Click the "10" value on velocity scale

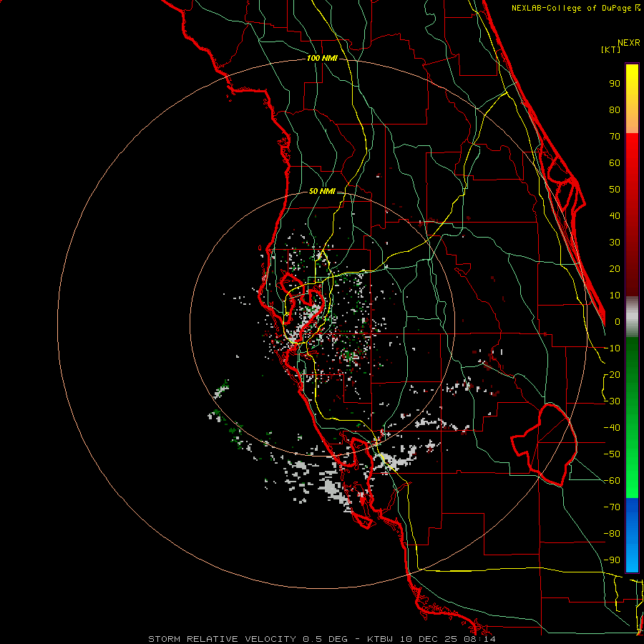tap(615, 296)
